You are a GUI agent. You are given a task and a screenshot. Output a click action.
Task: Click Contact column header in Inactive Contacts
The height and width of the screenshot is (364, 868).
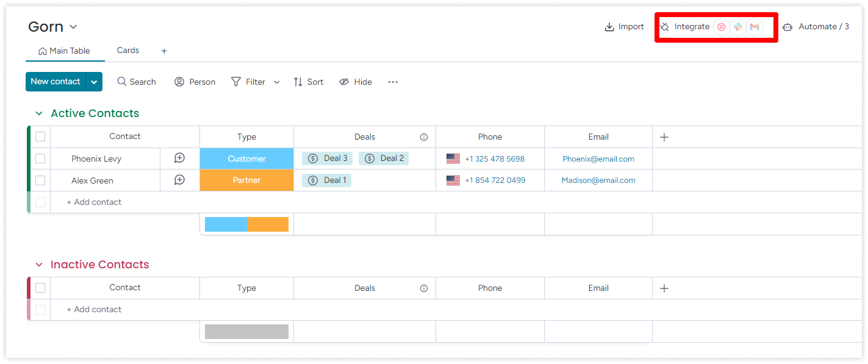coord(125,288)
